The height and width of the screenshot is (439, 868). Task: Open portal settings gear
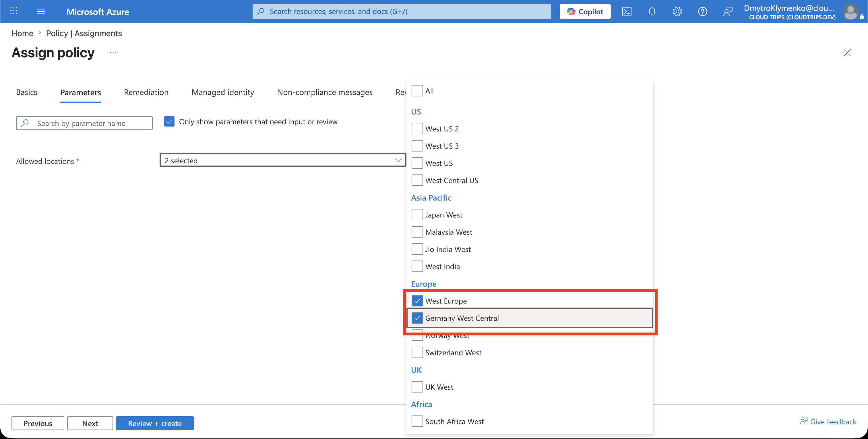677,11
